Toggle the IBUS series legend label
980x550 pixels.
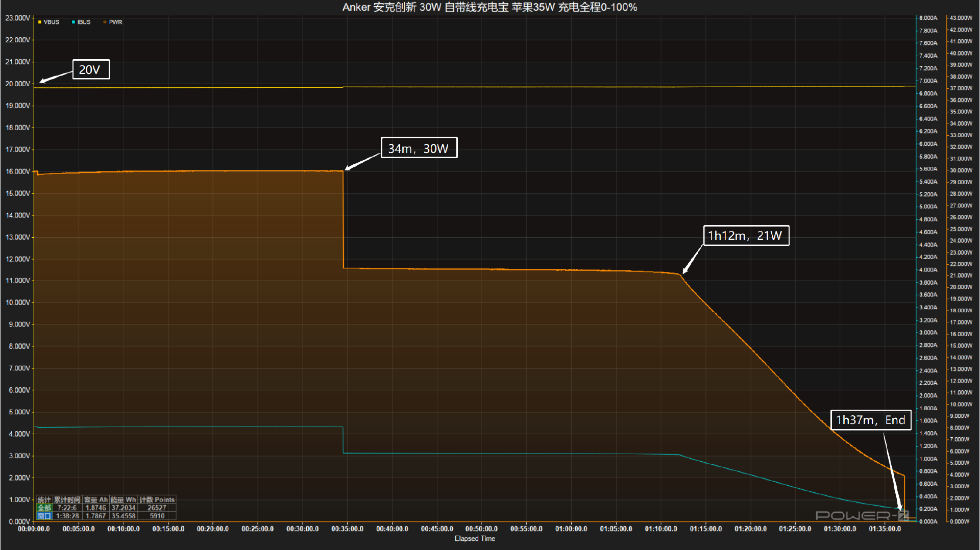click(84, 22)
